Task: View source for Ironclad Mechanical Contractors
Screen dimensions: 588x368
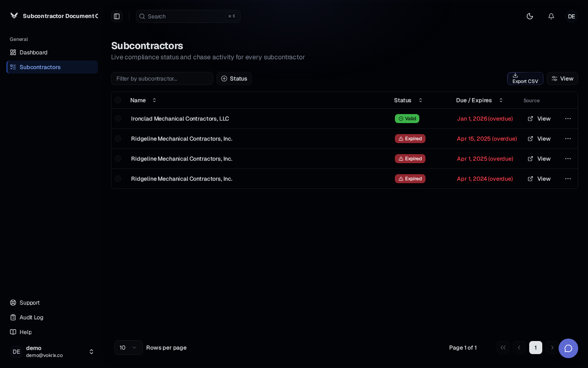Action: tap(539, 119)
